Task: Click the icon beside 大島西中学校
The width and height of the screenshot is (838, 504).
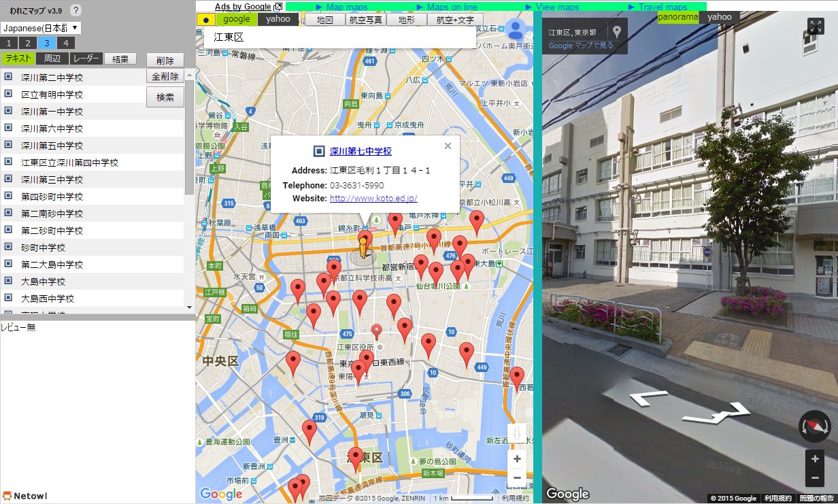Action: [x=8, y=298]
